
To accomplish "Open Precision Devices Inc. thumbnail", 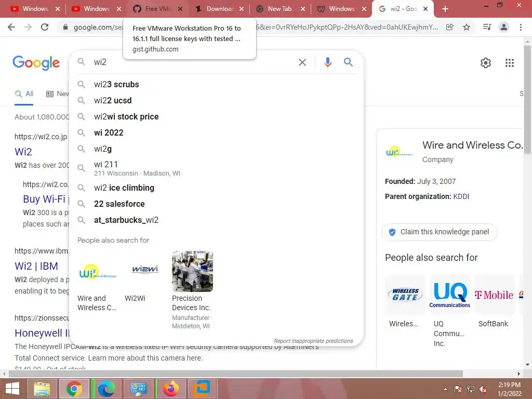I will click(x=192, y=271).
